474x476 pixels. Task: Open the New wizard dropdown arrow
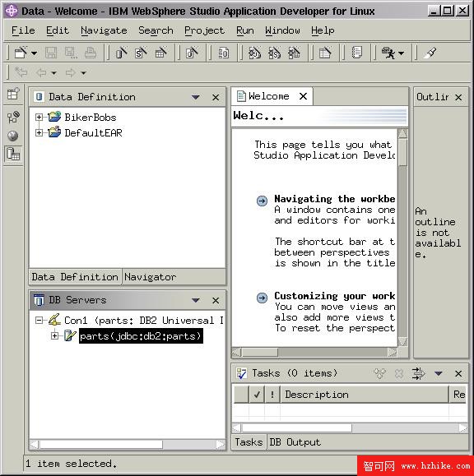[x=34, y=53]
